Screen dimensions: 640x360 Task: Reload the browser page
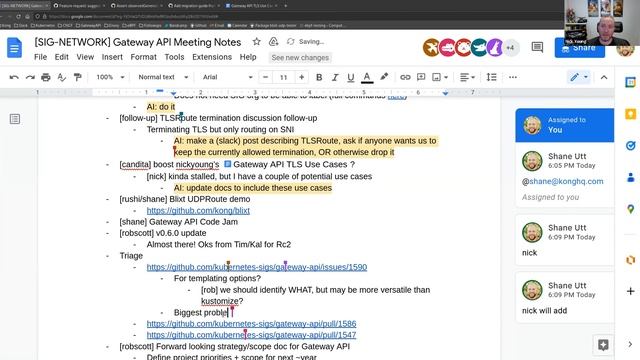(x=18, y=17)
